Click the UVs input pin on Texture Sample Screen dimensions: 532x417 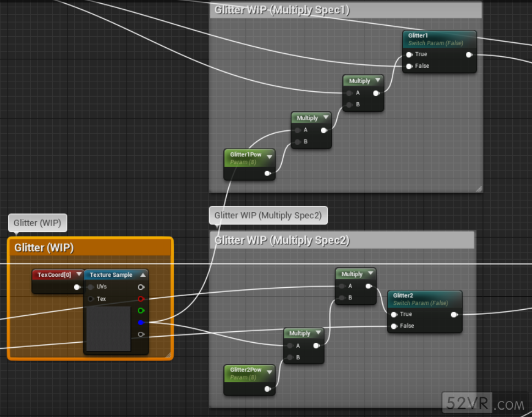[x=91, y=287]
